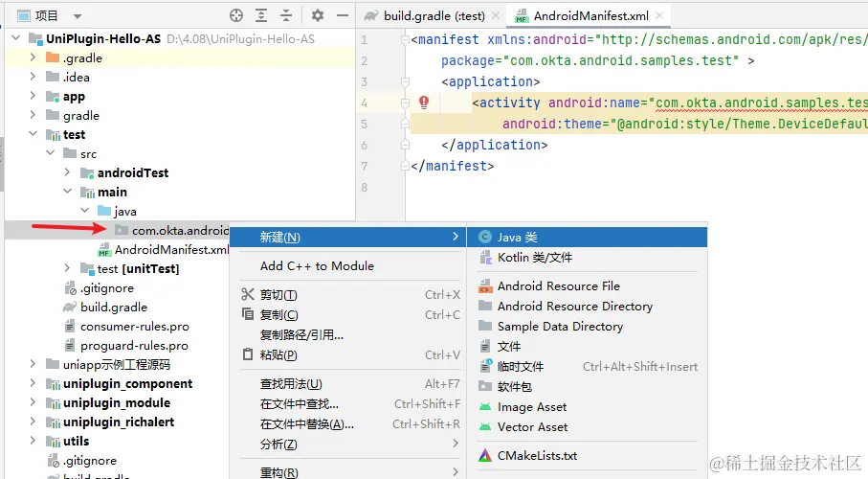Open the 分析(Z) submenu

coord(348,445)
